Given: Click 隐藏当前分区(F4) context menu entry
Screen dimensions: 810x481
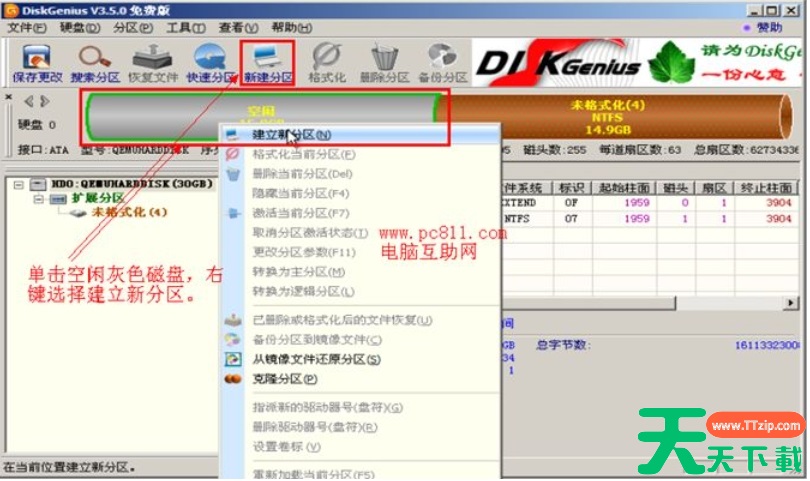Looking at the screenshot, I should pyautogui.click(x=360, y=193).
